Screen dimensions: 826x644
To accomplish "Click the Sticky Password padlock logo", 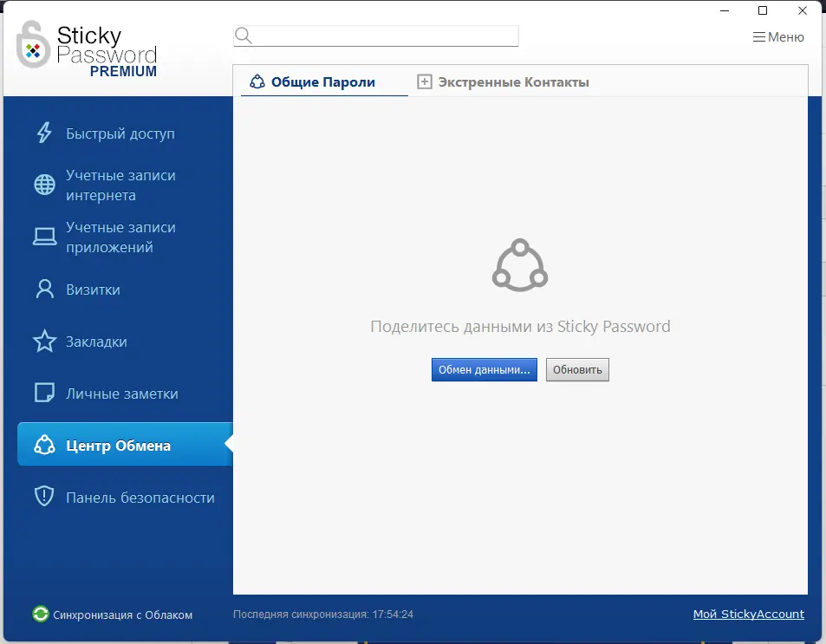I will click(33, 44).
